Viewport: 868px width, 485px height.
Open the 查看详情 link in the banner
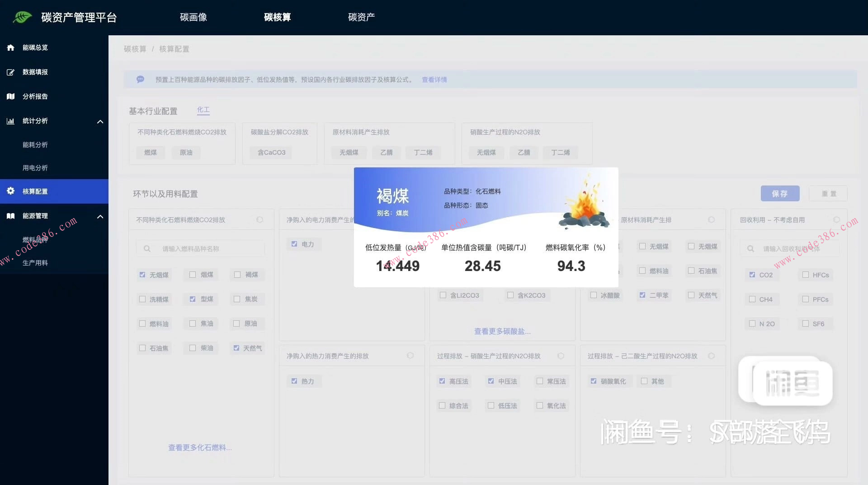click(434, 79)
